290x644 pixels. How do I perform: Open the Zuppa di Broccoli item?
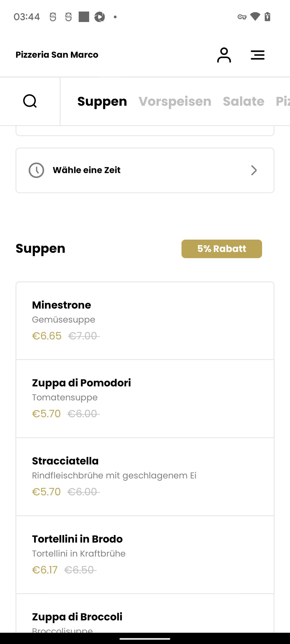[x=145, y=613]
